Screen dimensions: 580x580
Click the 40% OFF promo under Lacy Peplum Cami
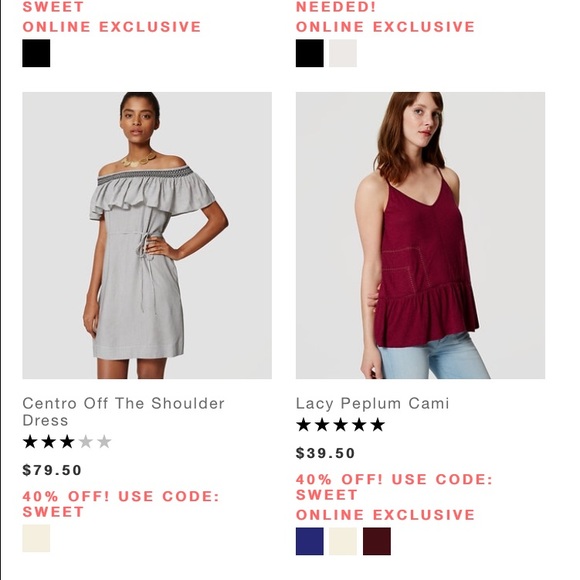tap(394, 487)
